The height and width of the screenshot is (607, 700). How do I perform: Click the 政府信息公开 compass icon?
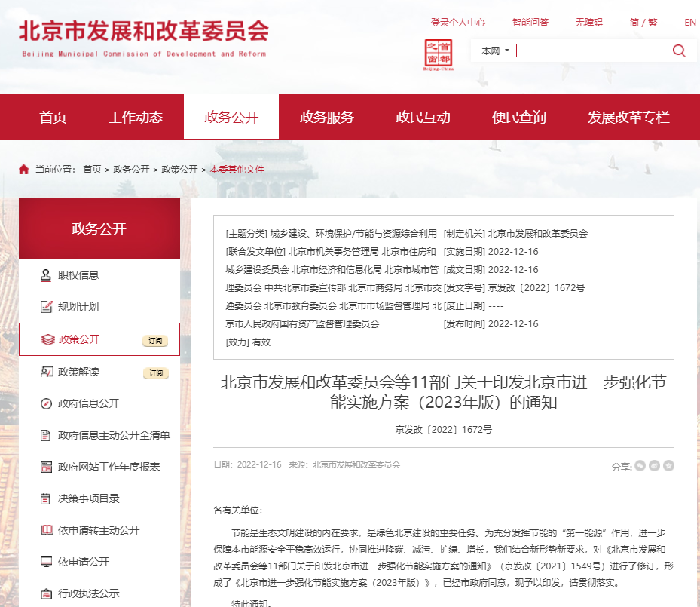46,403
